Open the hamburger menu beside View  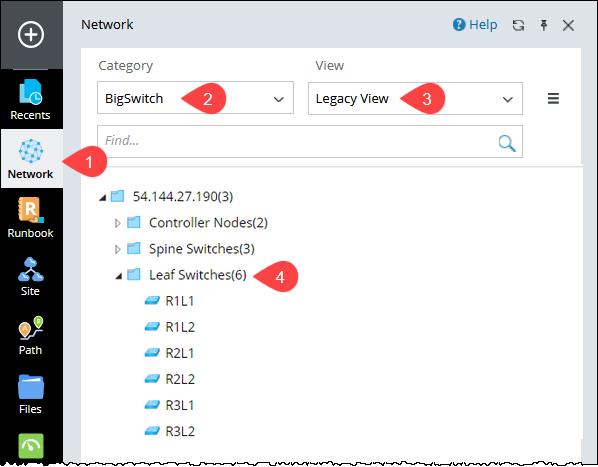pos(553,99)
